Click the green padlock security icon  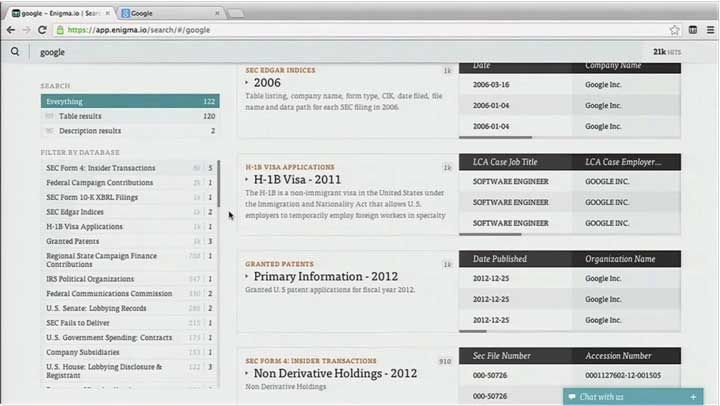(x=60, y=30)
